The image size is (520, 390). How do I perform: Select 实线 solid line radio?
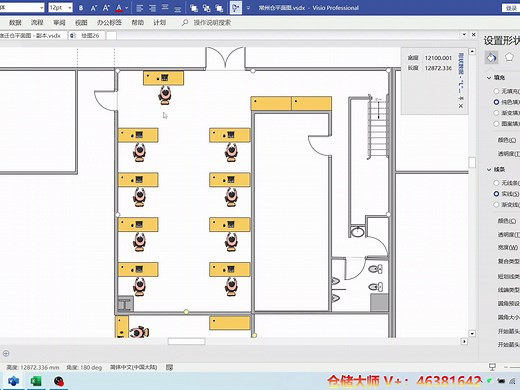[496, 194]
